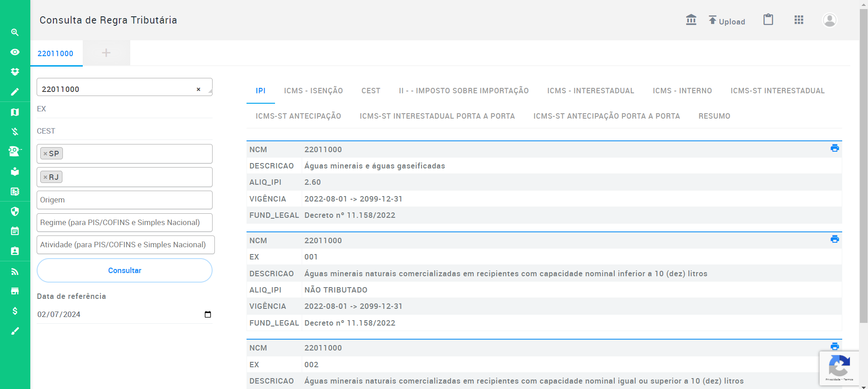
Task: Open the Atividade (para PIS/COFINS) dropdown
Action: coord(126,245)
